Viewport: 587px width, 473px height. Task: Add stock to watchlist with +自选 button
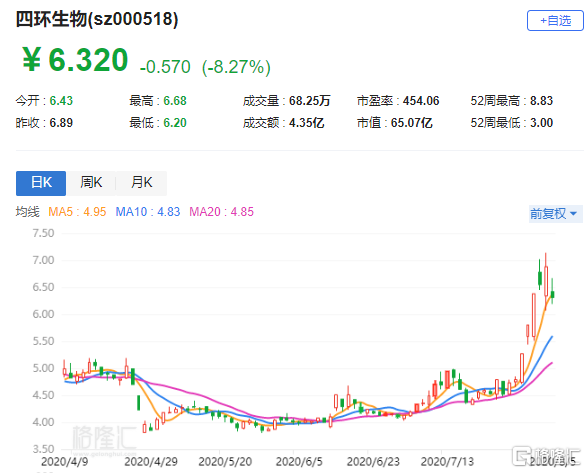555,20
